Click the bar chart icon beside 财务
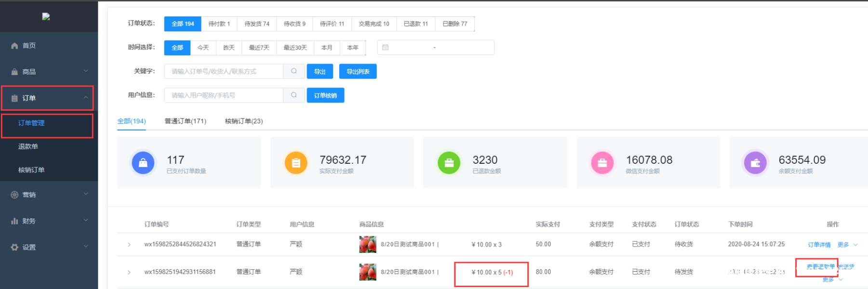868x289 pixels. [x=14, y=221]
